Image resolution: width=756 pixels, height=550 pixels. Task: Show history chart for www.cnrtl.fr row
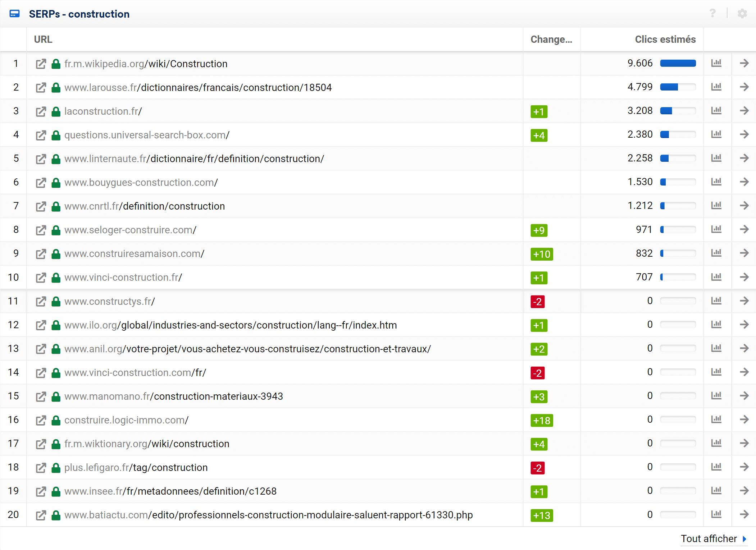[716, 205]
